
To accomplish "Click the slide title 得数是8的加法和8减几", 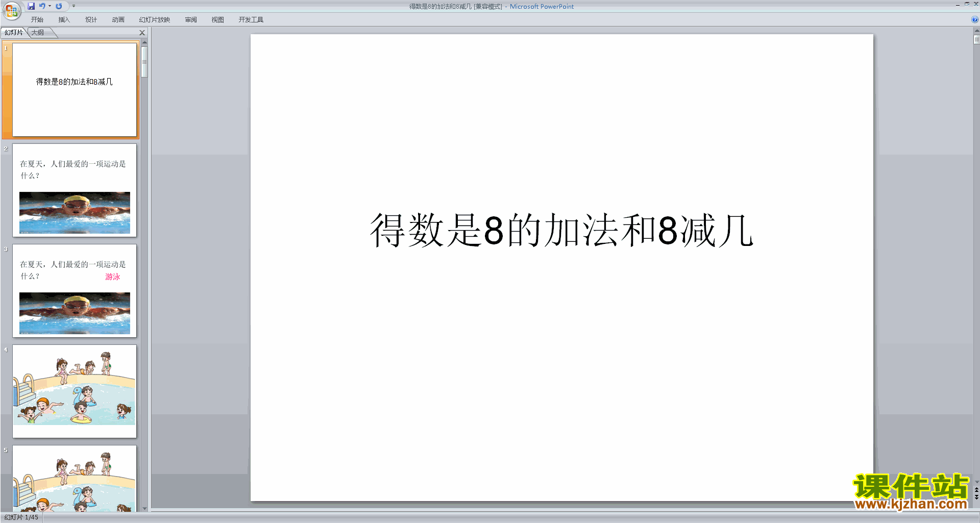I will 561,231.
